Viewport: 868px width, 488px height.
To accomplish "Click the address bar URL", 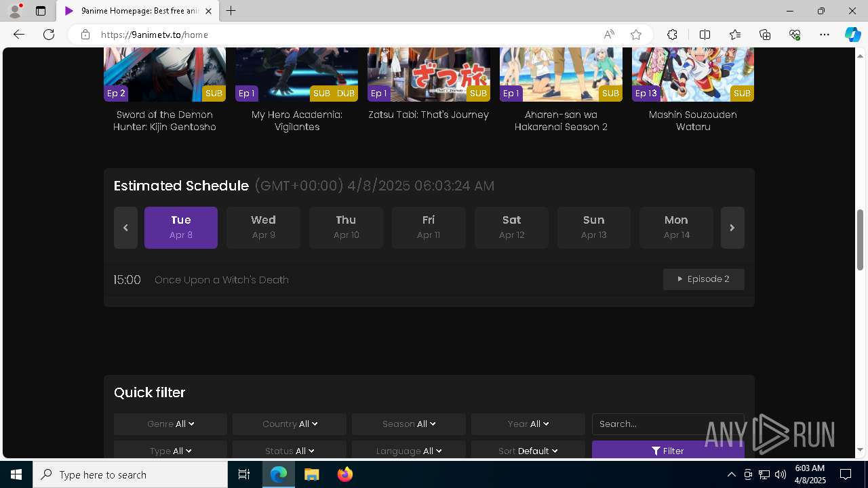I will pyautogui.click(x=155, y=35).
